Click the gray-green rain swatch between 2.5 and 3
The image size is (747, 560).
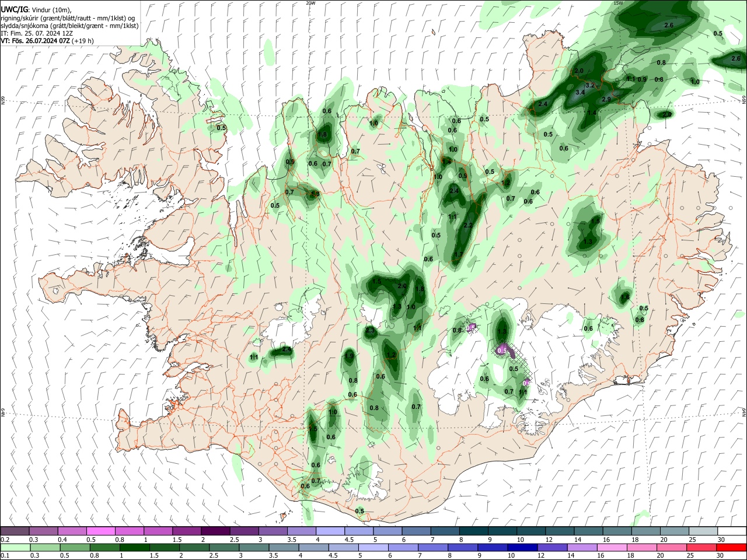(224, 547)
